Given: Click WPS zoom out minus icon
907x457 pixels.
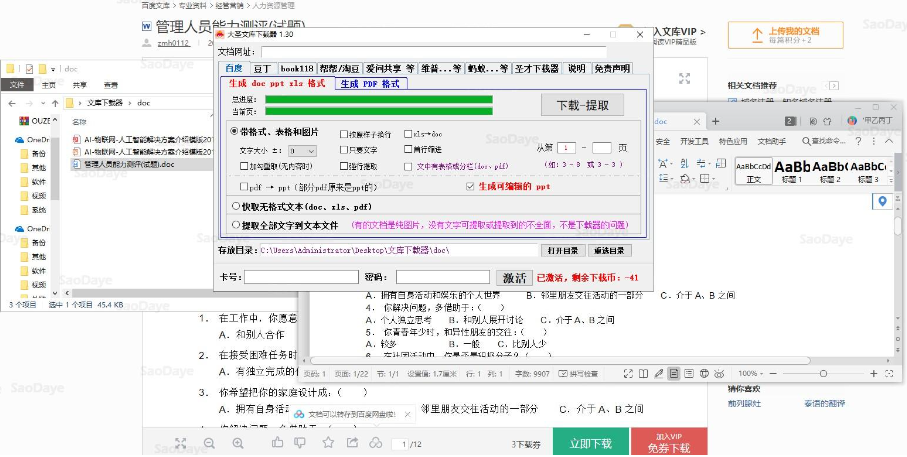Looking at the screenshot, I should (773, 374).
